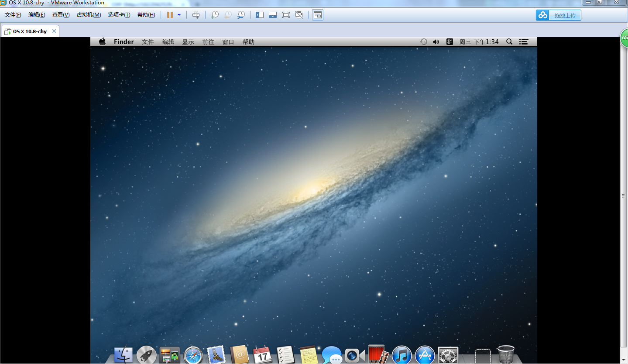
Task: Open VMware 选项卡(T) menu
Action: coord(119,15)
